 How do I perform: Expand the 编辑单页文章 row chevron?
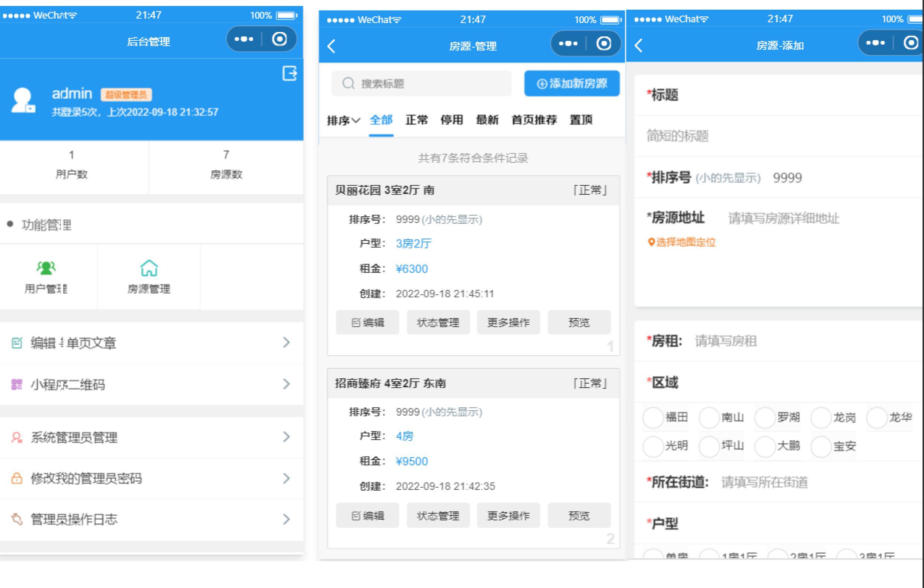point(286,342)
